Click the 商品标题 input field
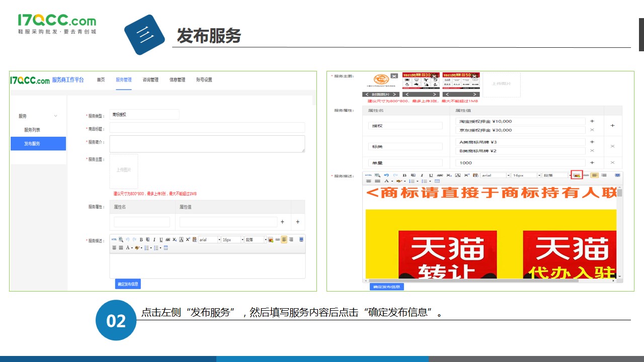Screen dimensions: 644x362 point(207,128)
